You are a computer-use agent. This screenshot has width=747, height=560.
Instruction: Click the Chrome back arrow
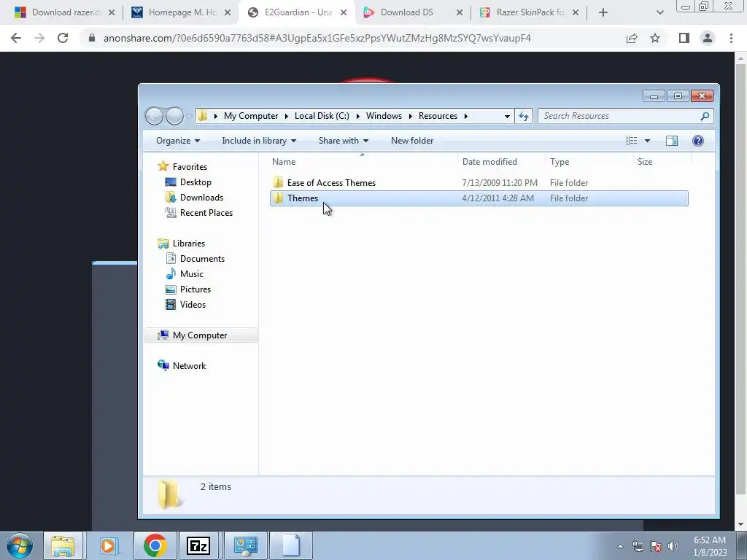pos(16,38)
